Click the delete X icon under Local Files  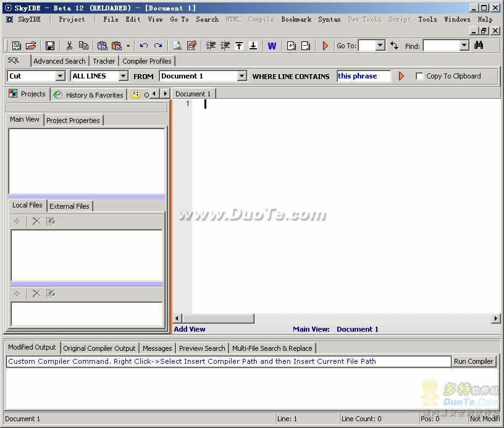(x=36, y=221)
